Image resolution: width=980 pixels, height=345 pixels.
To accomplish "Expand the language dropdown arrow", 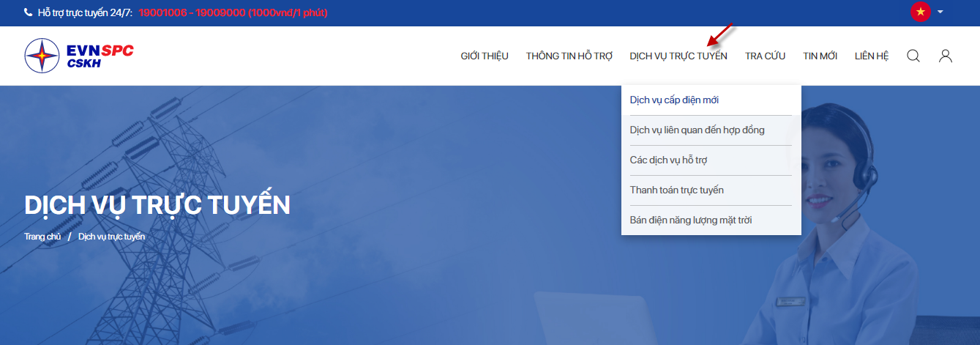I will point(940,12).
